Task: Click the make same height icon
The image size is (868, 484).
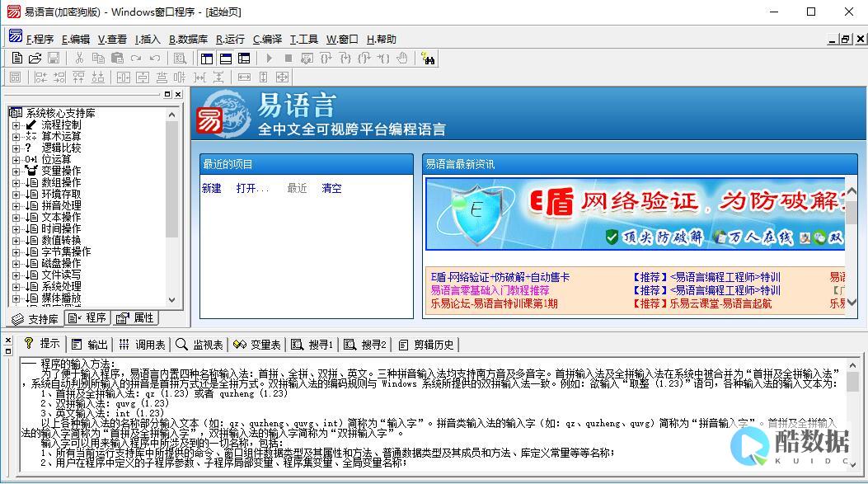Action: coord(264,77)
